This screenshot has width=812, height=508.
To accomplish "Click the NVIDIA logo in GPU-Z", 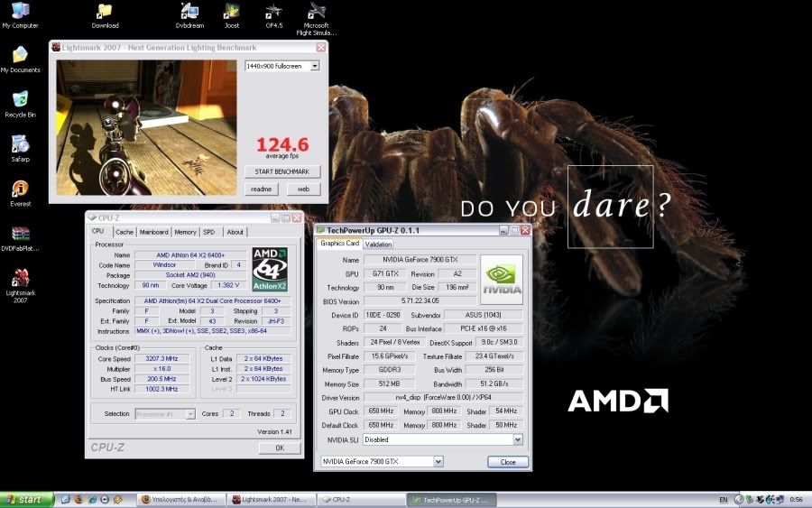I will coord(502,279).
